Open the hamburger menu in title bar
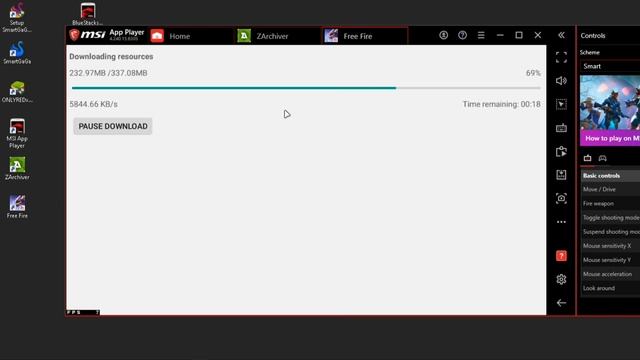 click(481, 36)
